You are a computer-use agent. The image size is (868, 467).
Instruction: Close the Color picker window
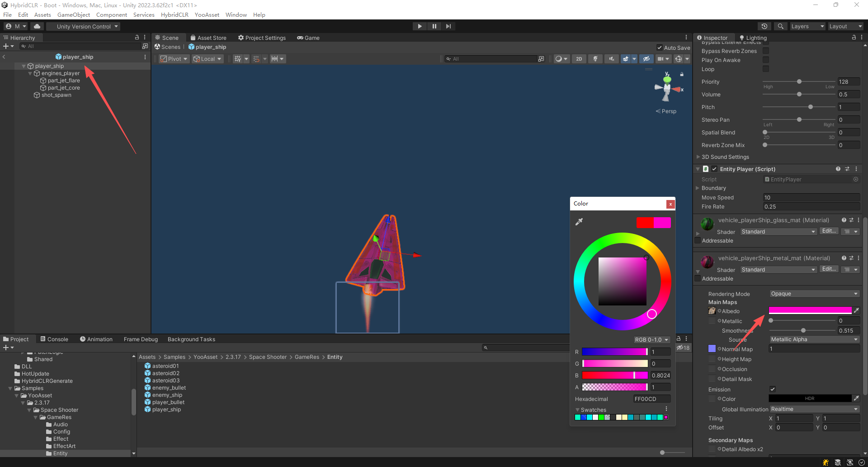tap(670, 204)
